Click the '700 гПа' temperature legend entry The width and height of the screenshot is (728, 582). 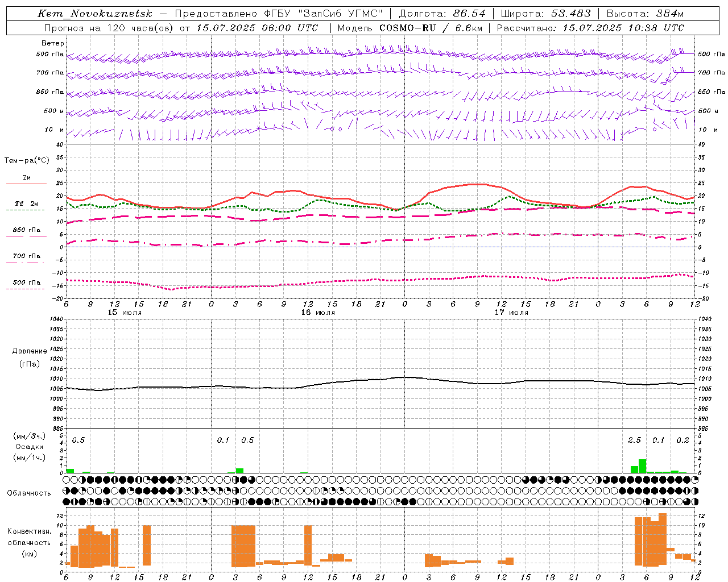click(x=27, y=256)
